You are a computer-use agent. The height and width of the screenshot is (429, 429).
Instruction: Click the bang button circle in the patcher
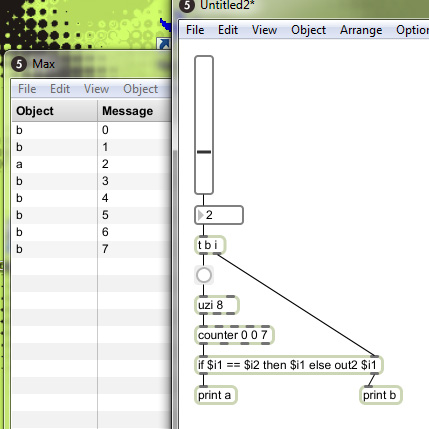point(204,275)
